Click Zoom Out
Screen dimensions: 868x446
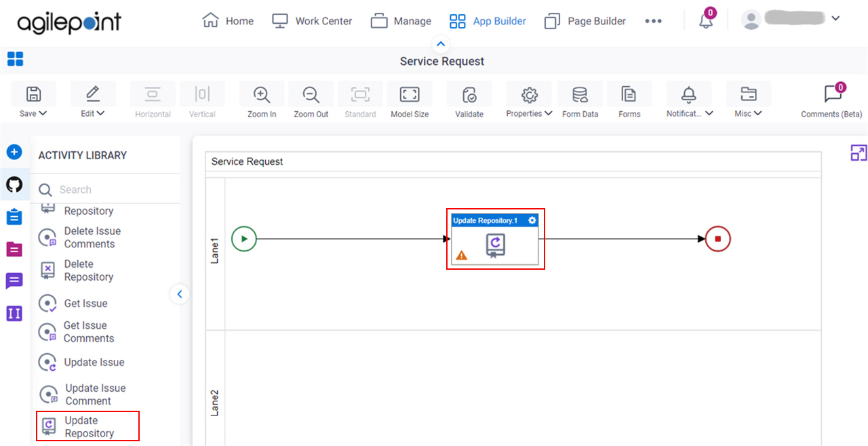click(311, 100)
